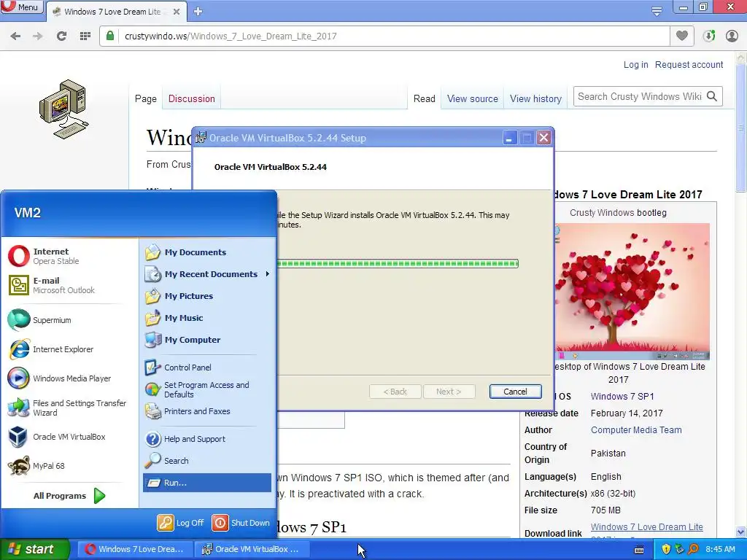The width and height of the screenshot is (747, 560).
Task: Open Microsoft Outlook E-mail entry
Action: pos(70,285)
